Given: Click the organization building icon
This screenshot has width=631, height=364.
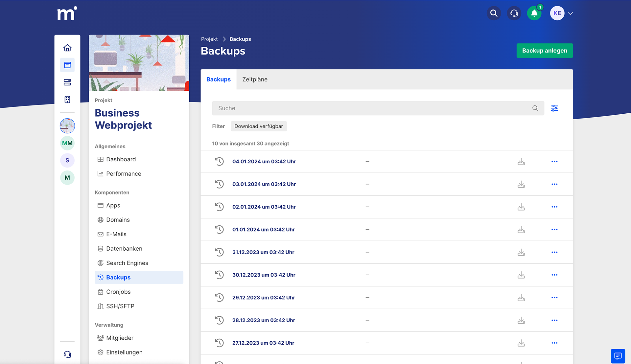Looking at the screenshot, I should 67,100.
